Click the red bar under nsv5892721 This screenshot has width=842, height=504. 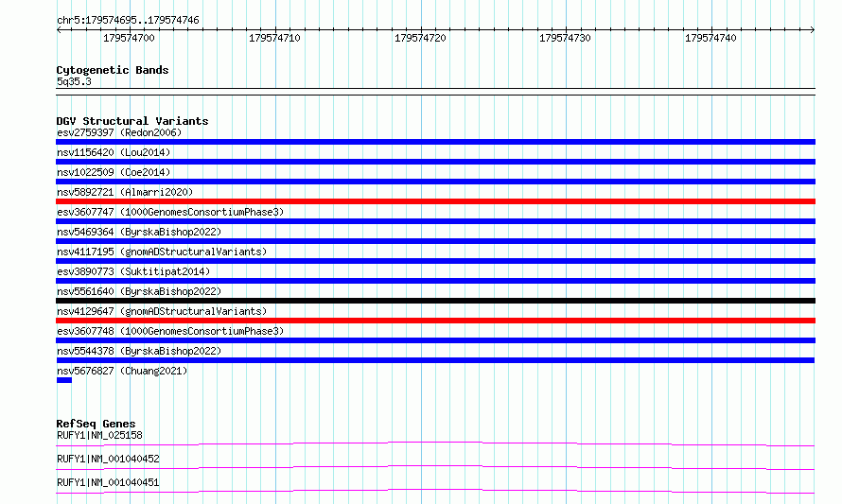(435, 201)
